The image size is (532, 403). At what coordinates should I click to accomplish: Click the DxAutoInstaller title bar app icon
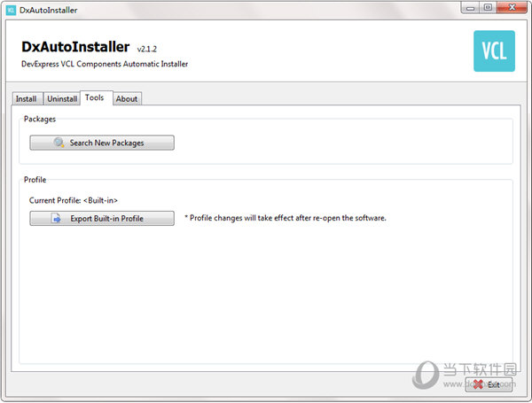click(x=11, y=10)
